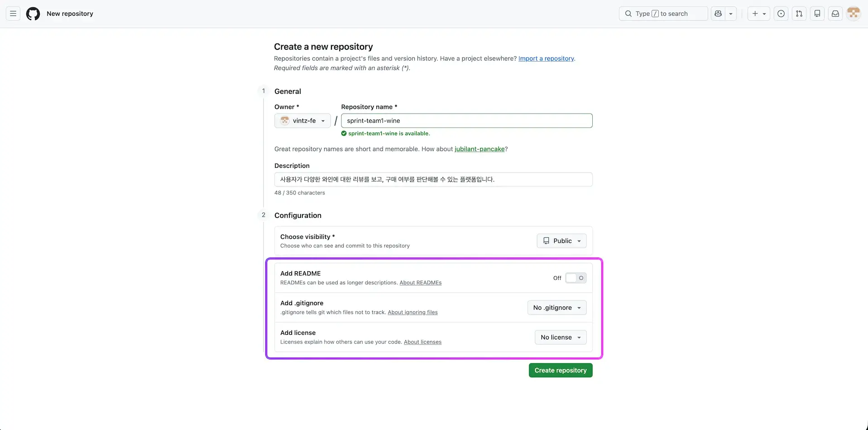Open the plus create-new menu
The width and height of the screenshot is (868, 430).
(759, 14)
